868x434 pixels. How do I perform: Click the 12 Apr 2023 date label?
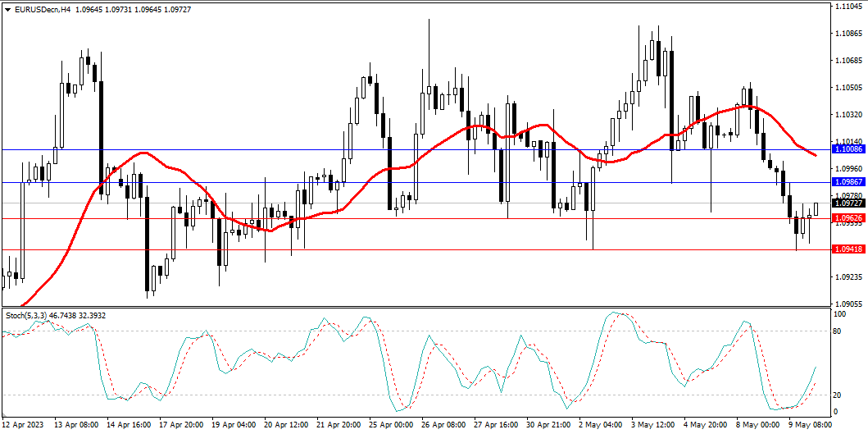point(23,425)
